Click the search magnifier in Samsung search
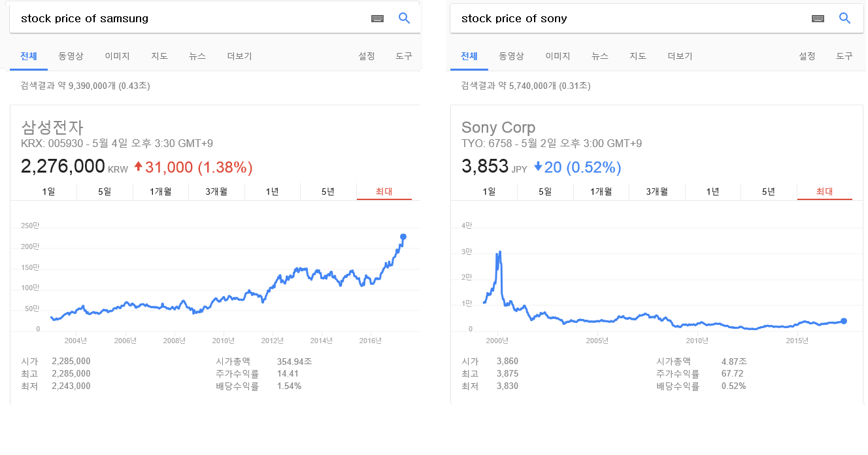Image resolution: width=868 pixels, height=455 pixels. pyautogui.click(x=404, y=18)
